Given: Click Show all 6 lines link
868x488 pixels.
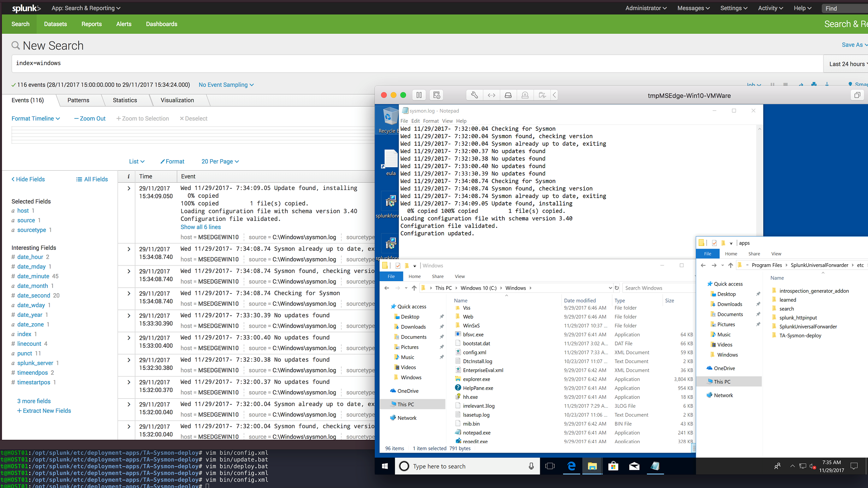Looking at the screenshot, I should coord(201,227).
